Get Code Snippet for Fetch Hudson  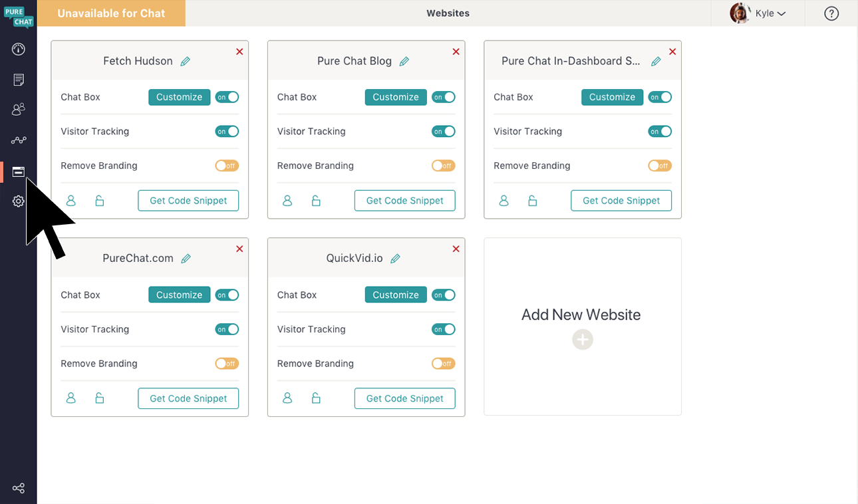pyautogui.click(x=188, y=200)
